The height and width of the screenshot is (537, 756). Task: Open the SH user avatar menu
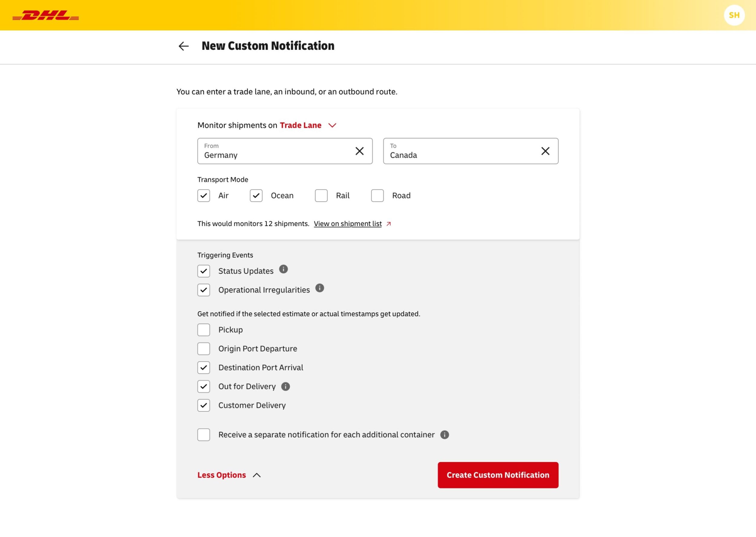[734, 15]
